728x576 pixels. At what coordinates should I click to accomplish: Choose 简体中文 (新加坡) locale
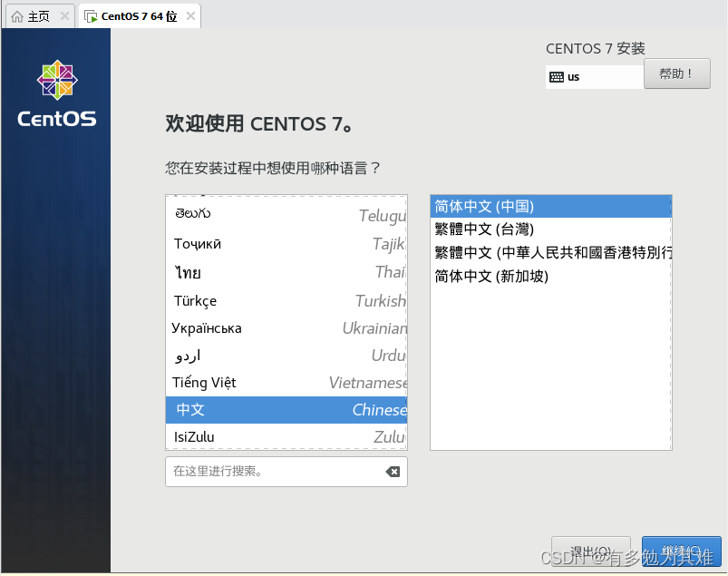coord(550,276)
